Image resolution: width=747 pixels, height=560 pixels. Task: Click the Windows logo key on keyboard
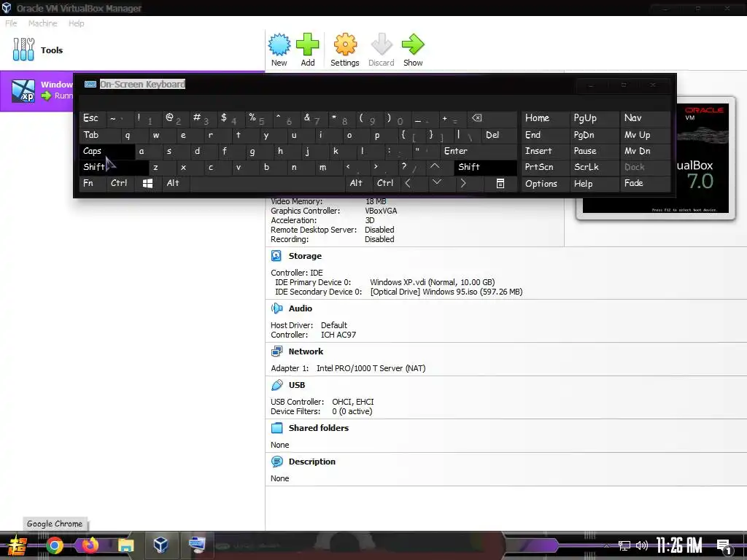tap(147, 183)
